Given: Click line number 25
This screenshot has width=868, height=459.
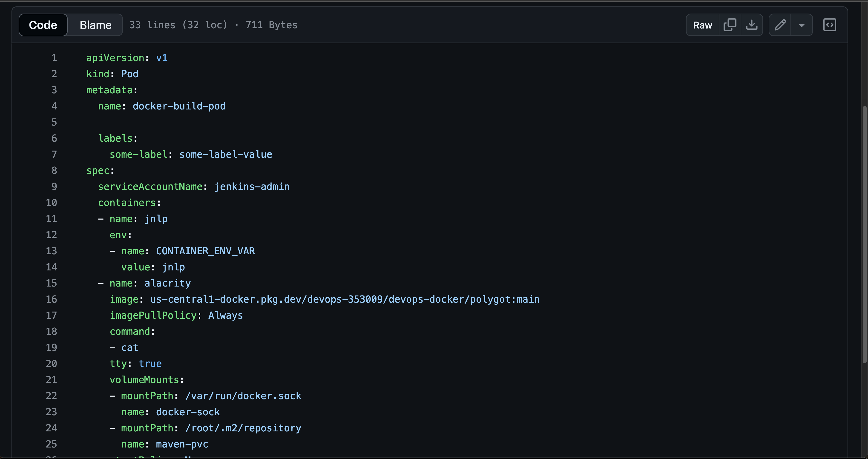Looking at the screenshot, I should pyautogui.click(x=52, y=444).
